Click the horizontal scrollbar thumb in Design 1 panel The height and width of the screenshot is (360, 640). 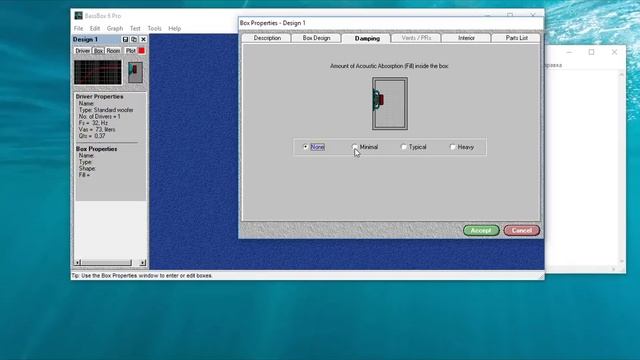pyautogui.click(x=106, y=262)
